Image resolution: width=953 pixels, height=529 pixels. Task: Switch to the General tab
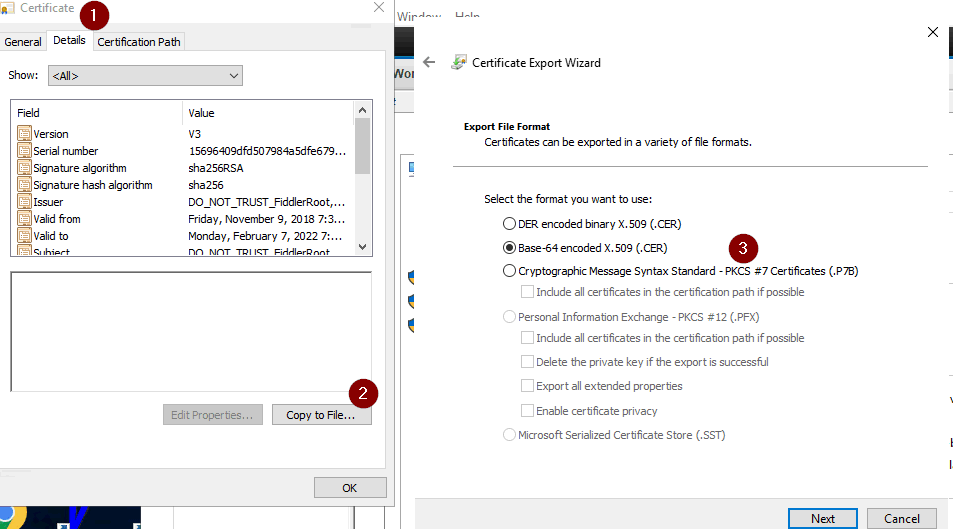tap(23, 42)
